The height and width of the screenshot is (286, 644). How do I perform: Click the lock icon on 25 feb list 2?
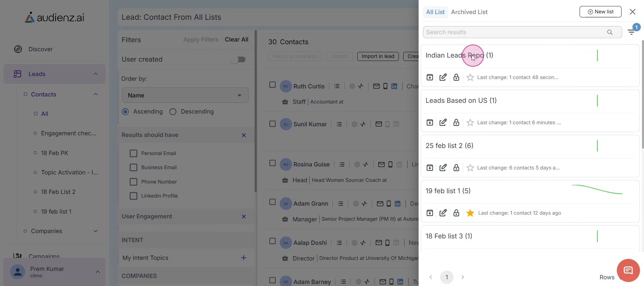pyautogui.click(x=456, y=168)
